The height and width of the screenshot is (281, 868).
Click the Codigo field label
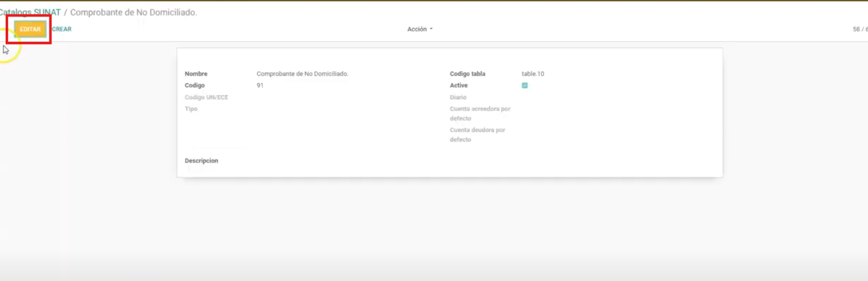coord(195,86)
